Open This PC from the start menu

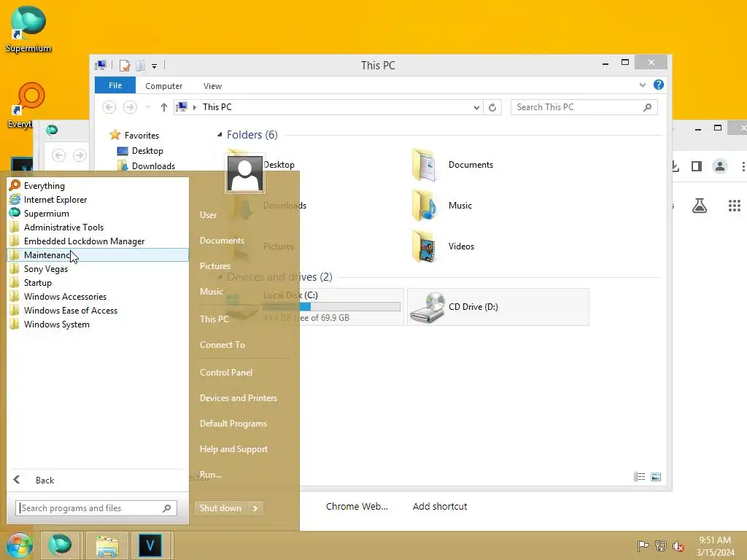pyautogui.click(x=214, y=319)
